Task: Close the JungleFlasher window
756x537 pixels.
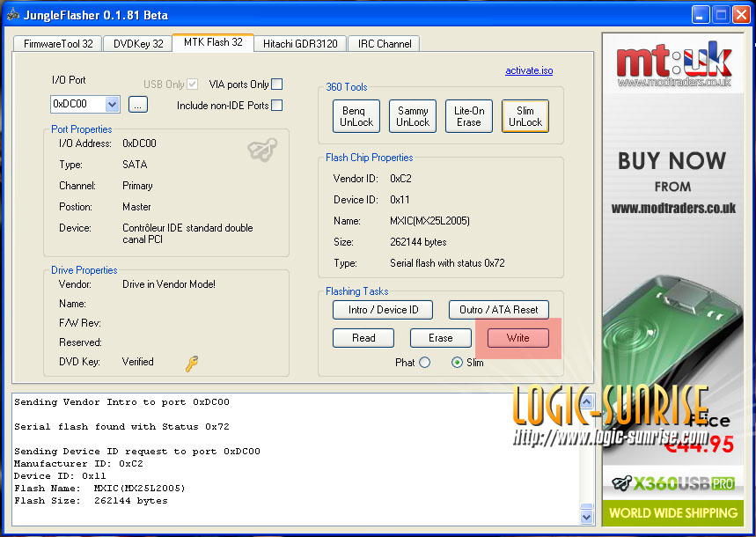Action: click(742, 15)
